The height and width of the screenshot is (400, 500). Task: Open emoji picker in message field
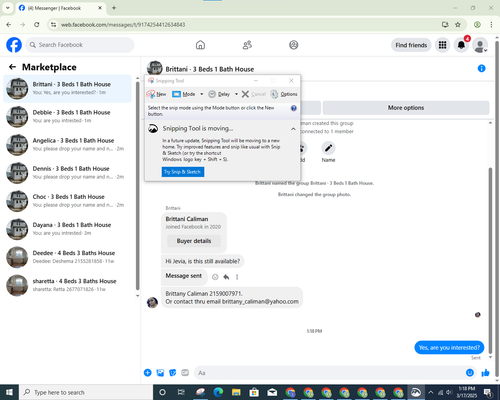470,373
